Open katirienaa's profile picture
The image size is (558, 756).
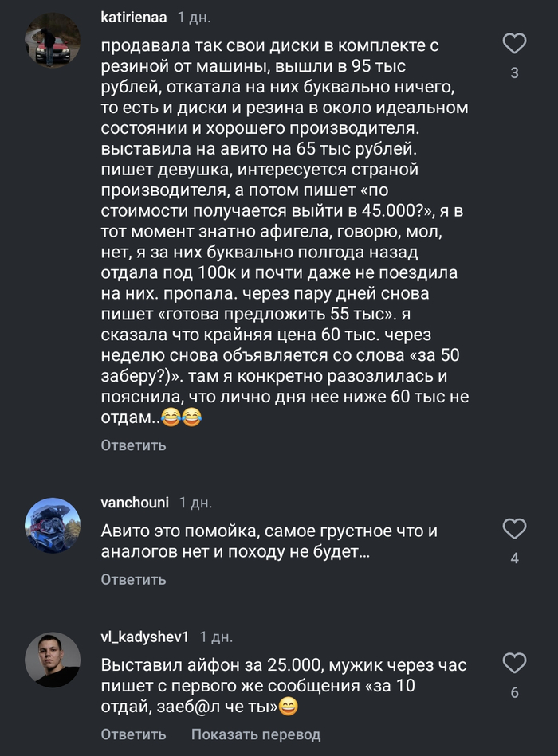pyautogui.click(x=53, y=41)
